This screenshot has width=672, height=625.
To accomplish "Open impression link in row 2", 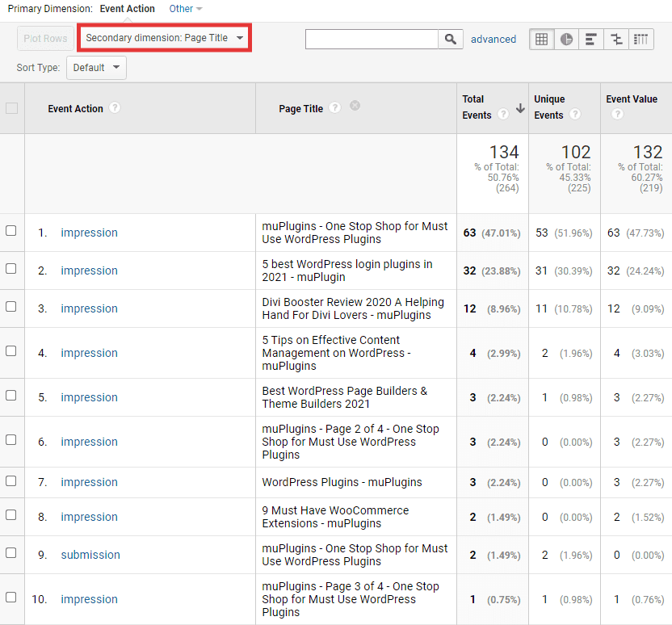I will (x=89, y=271).
